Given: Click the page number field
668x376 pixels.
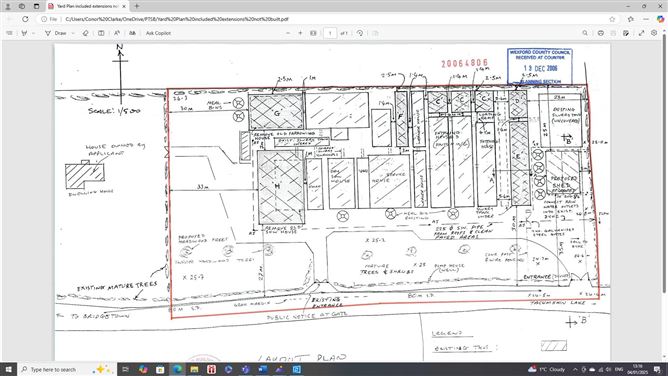Looking at the screenshot, I should [x=330, y=33].
